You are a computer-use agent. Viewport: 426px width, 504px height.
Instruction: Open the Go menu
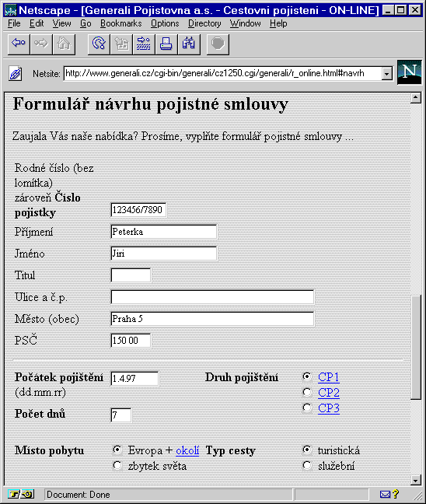coord(86,23)
